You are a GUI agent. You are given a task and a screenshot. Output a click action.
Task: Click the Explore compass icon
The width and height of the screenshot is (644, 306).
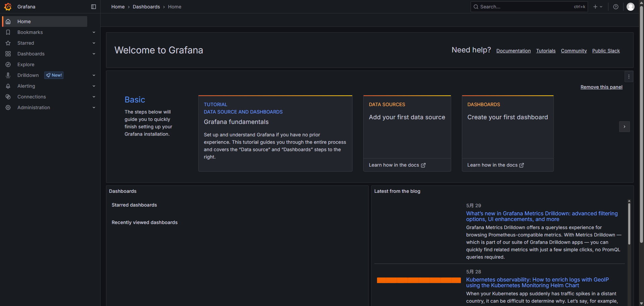[8, 64]
